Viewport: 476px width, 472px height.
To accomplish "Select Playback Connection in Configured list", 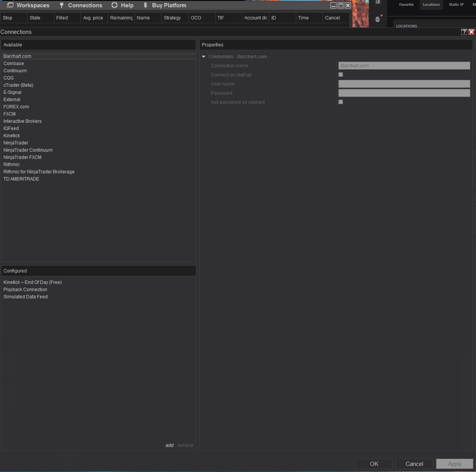I will click(98, 289).
